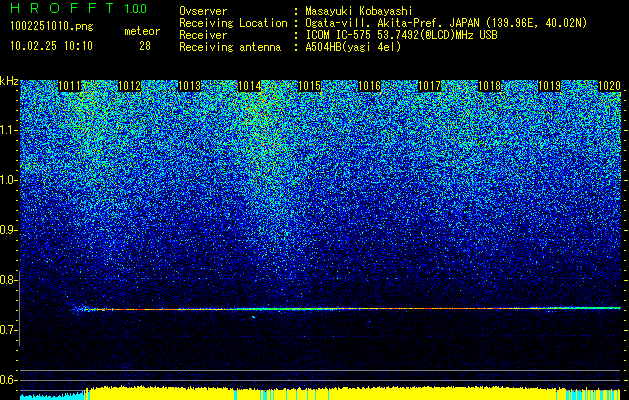Select the version number 1.0.0
This screenshot has width=629, height=400.
point(136,8)
